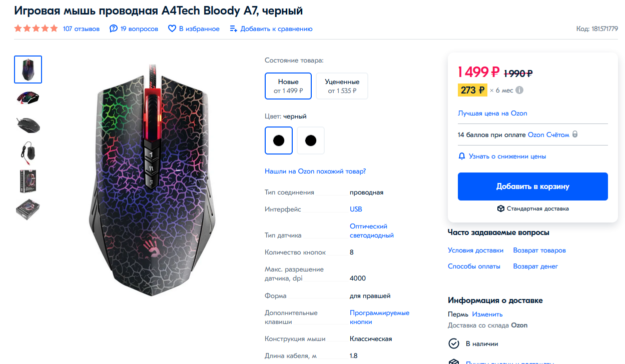Open the 107 отзывов reviews link
The height and width of the screenshot is (364, 625).
point(81,29)
